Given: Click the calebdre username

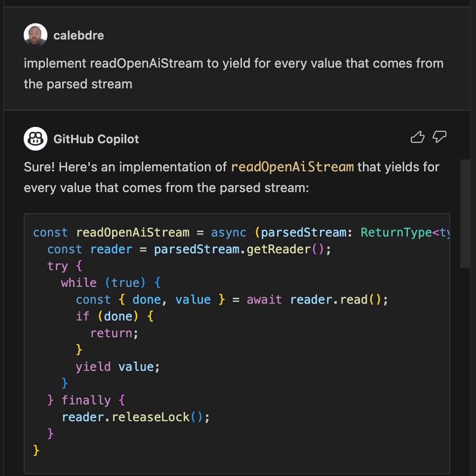Looking at the screenshot, I should pos(79,36).
